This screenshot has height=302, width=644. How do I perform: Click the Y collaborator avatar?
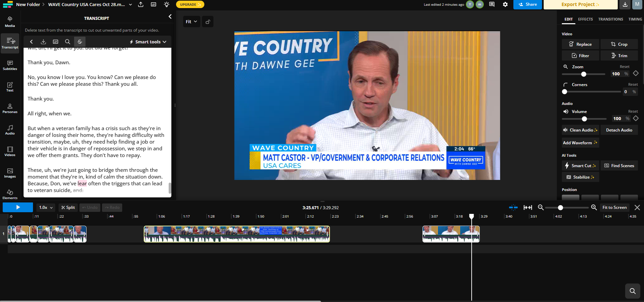[470, 4]
